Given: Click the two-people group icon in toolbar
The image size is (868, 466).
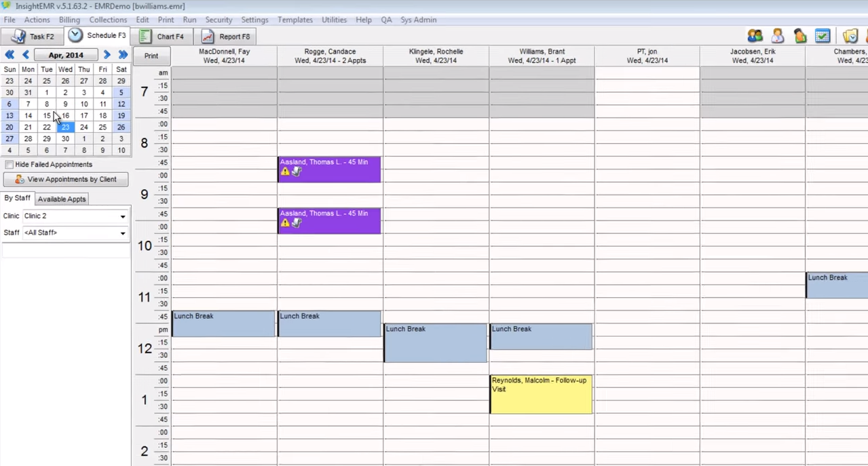Looking at the screenshot, I should pyautogui.click(x=755, y=36).
